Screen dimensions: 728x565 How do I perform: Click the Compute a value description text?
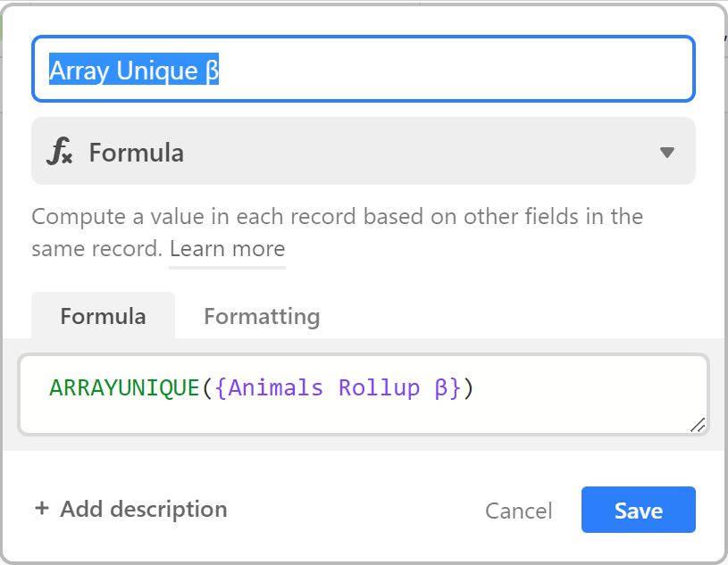337,232
